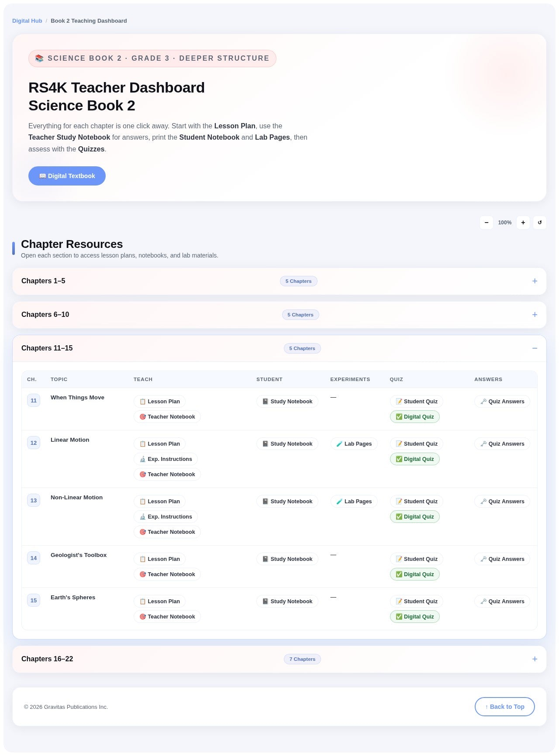View Quiz Answers for Geologist's Toolbox
Screen dimensions: 559x756
coord(502,559)
